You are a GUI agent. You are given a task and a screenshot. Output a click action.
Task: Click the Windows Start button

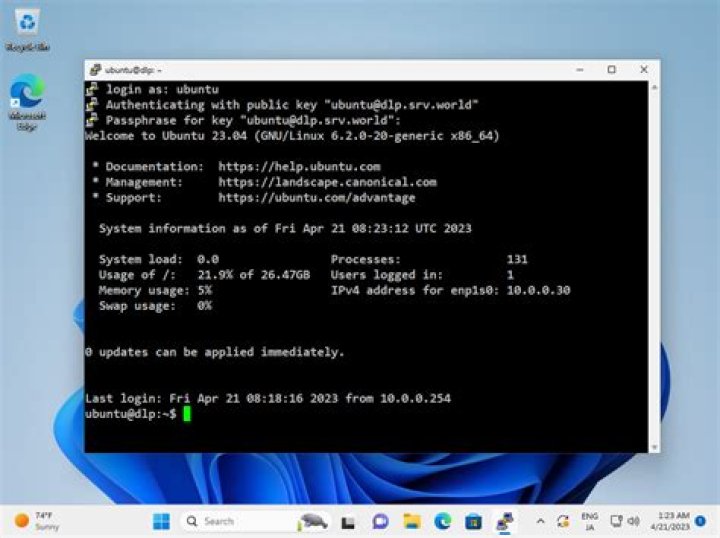[x=161, y=521]
